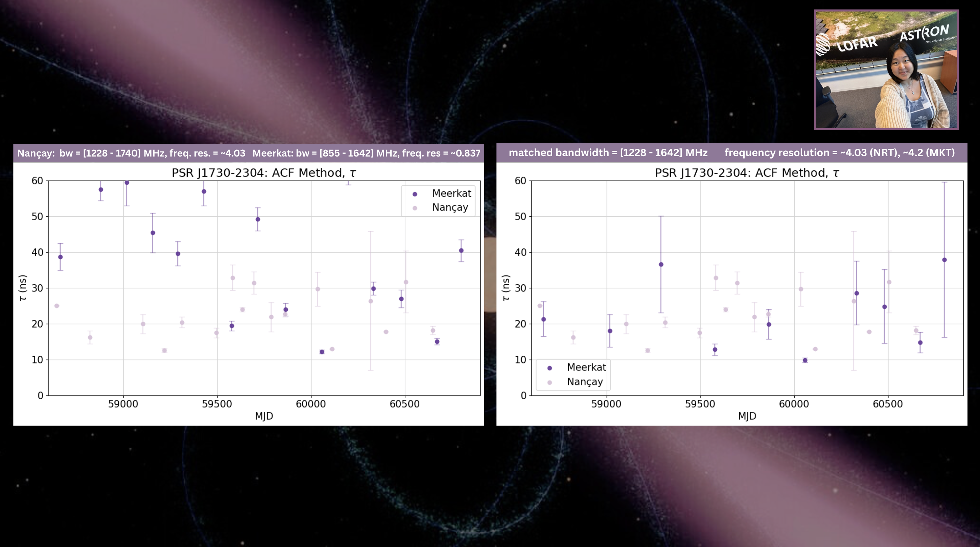Click the MJD axis label of the matched-bandwidth plot
Screen dimensions: 980x547
(x=747, y=416)
